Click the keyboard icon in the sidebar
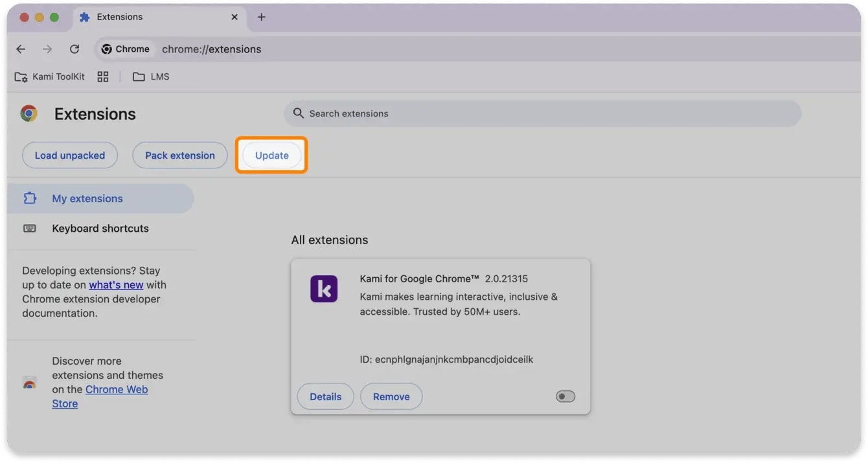 (x=30, y=229)
